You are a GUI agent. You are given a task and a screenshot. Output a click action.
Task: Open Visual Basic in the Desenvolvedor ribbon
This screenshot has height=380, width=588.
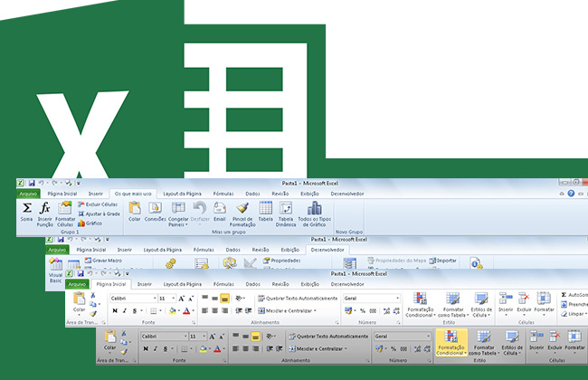click(55, 271)
